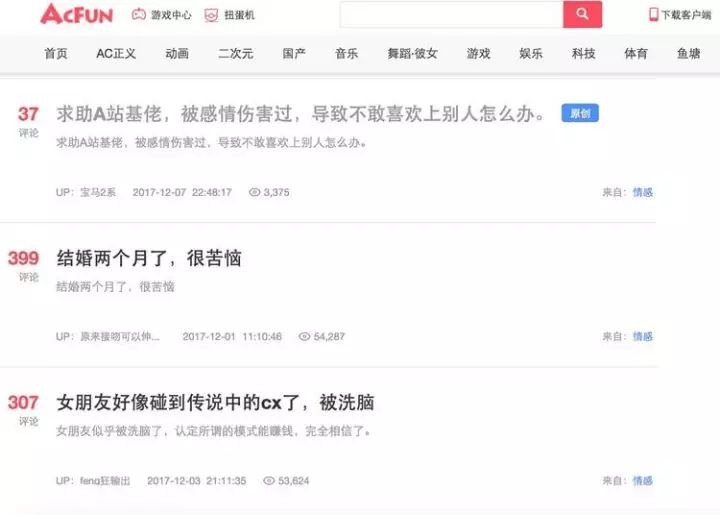Click the eye icon beside 53,624 views

(x=269, y=481)
